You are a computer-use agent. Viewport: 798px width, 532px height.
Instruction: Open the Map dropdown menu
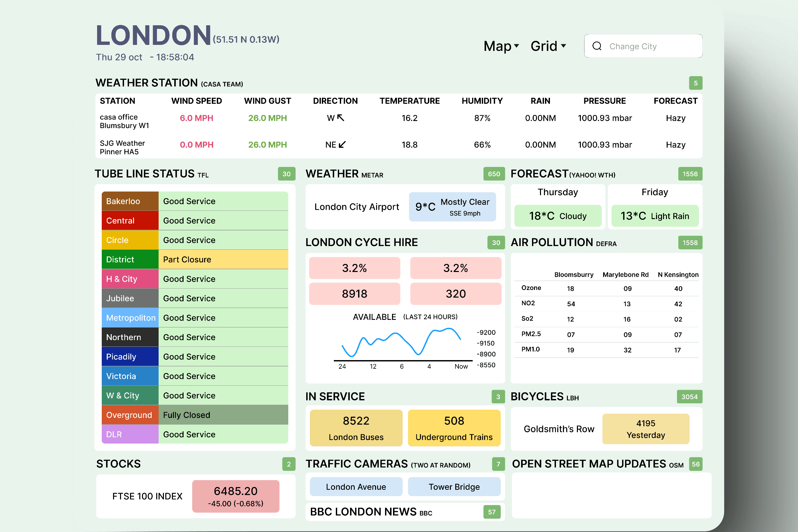coord(497,46)
